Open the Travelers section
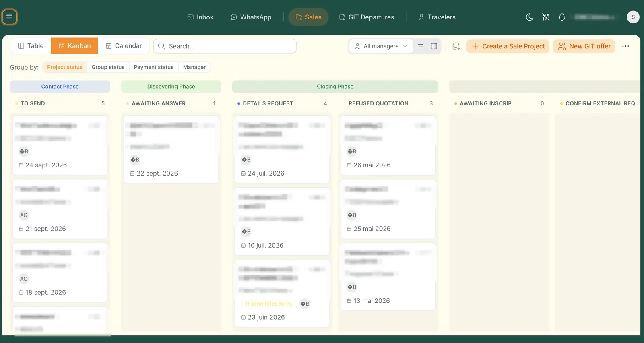644x343 pixels. point(437,17)
